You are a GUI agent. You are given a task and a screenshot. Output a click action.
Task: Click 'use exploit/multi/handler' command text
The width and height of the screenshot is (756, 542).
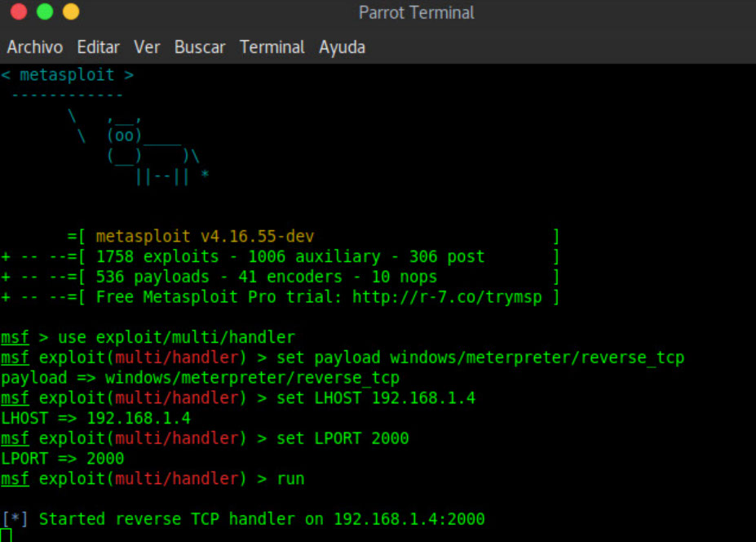click(176, 337)
